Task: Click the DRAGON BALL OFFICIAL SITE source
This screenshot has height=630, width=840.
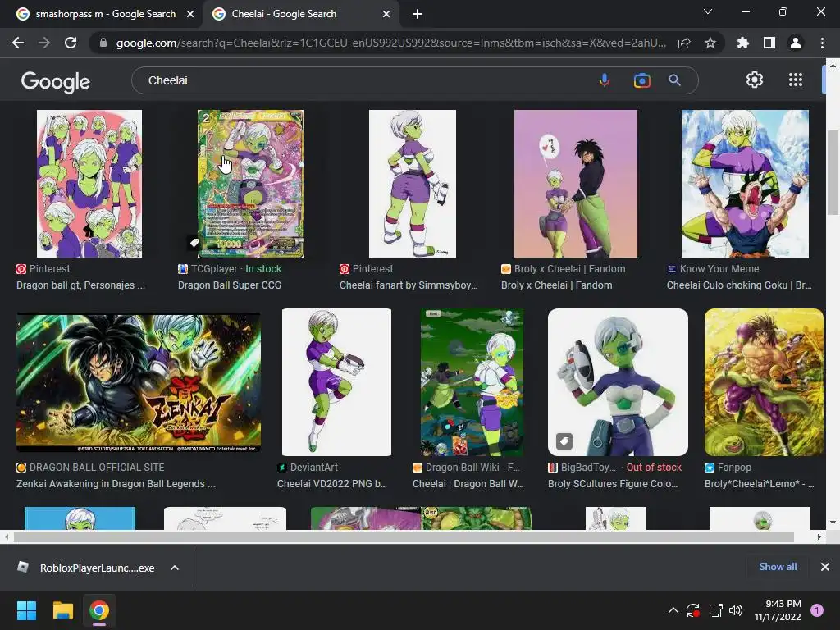Action: click(x=97, y=467)
